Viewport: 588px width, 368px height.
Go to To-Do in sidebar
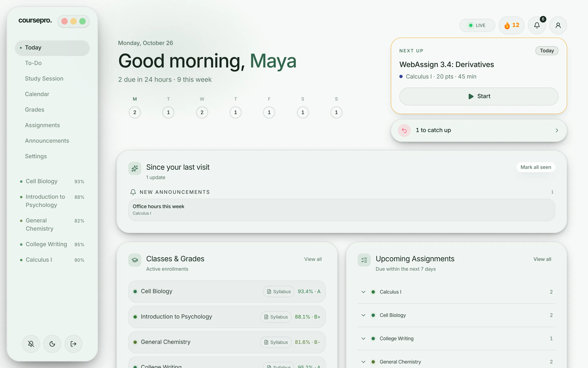point(52,63)
